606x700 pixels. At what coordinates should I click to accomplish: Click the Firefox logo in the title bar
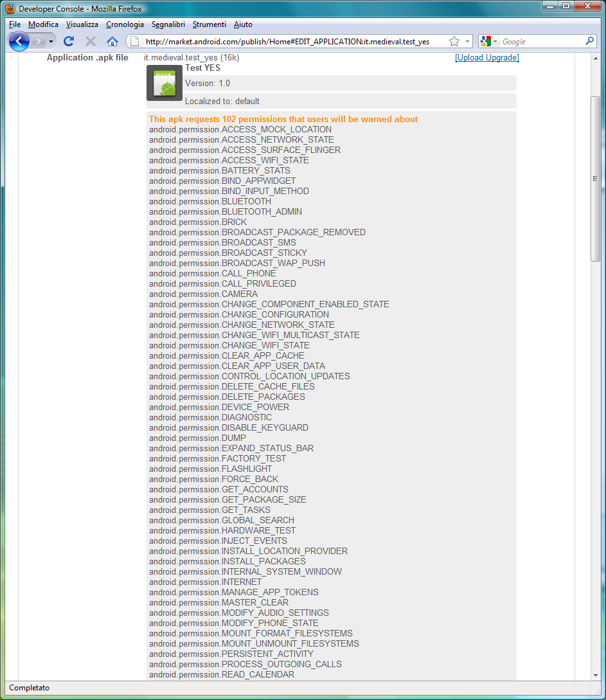(10, 8)
